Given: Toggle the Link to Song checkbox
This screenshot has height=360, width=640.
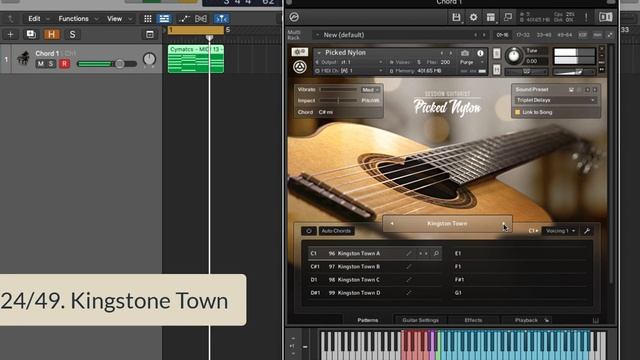Looking at the screenshot, I should tap(518, 112).
